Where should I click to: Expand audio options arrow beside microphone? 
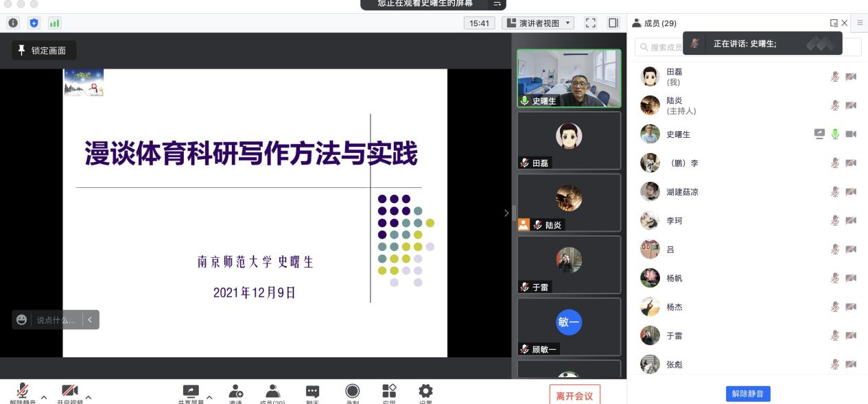(x=44, y=397)
